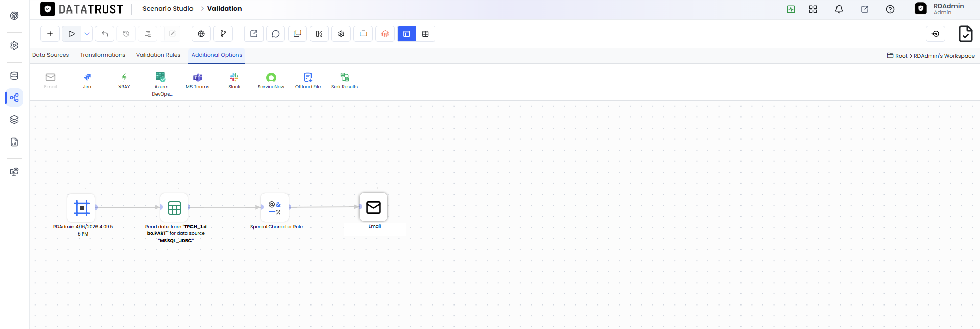Open sidebar database icon
980x329 pixels.
(x=14, y=76)
